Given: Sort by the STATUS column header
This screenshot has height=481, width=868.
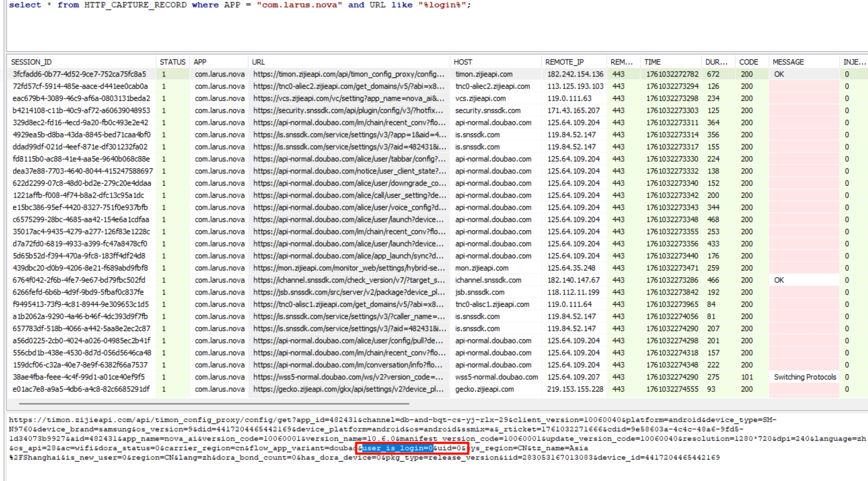Looking at the screenshot, I should point(172,62).
